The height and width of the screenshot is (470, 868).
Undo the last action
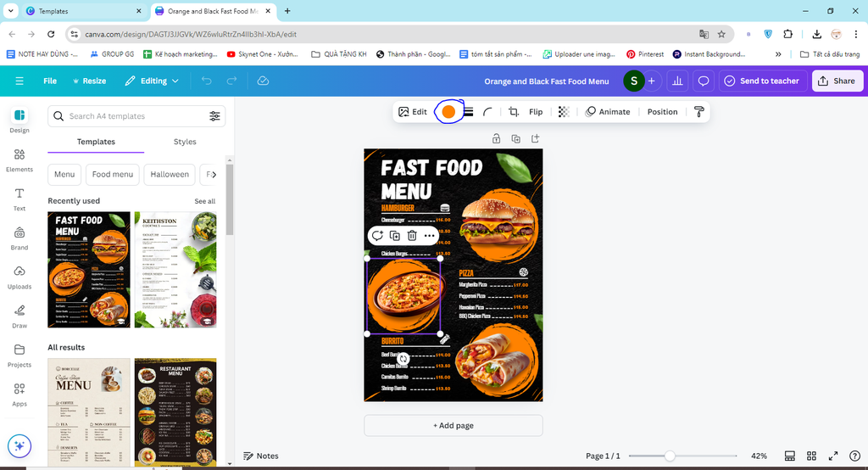click(207, 81)
